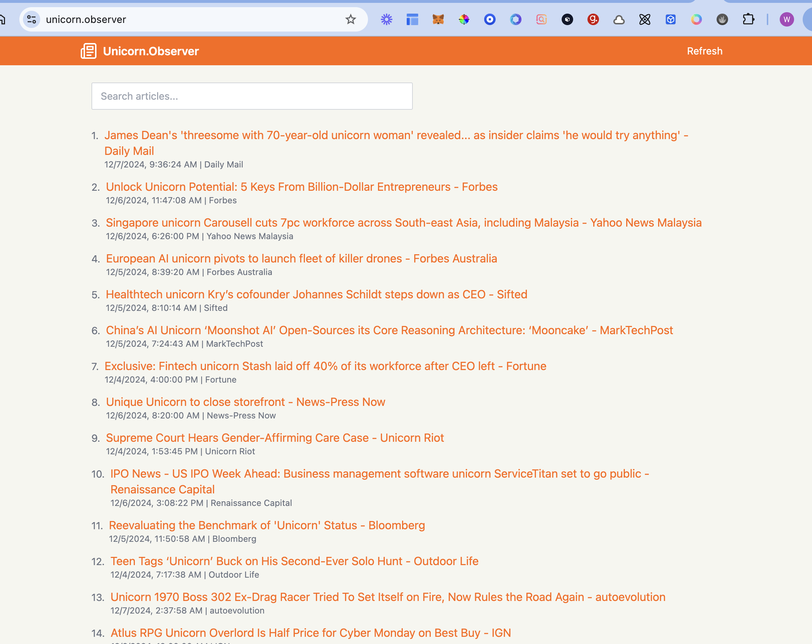This screenshot has height=644, width=812.
Task: Click the Refresh button in header
Action: coord(704,51)
